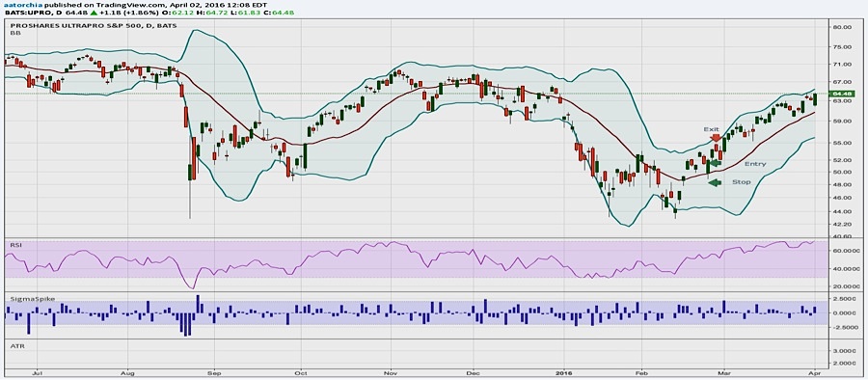Viewport: 868px width, 380px height.
Task: Click the SigmaSpike indicator label
Action: click(32, 299)
